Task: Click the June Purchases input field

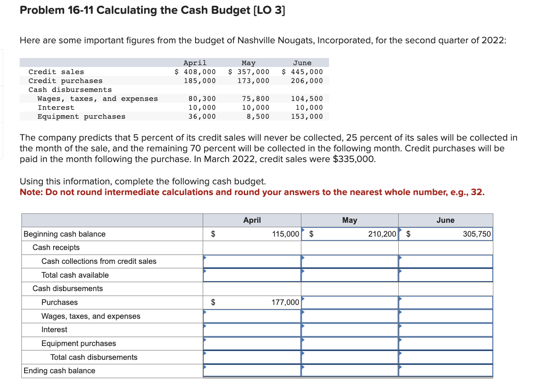Action: click(x=446, y=302)
